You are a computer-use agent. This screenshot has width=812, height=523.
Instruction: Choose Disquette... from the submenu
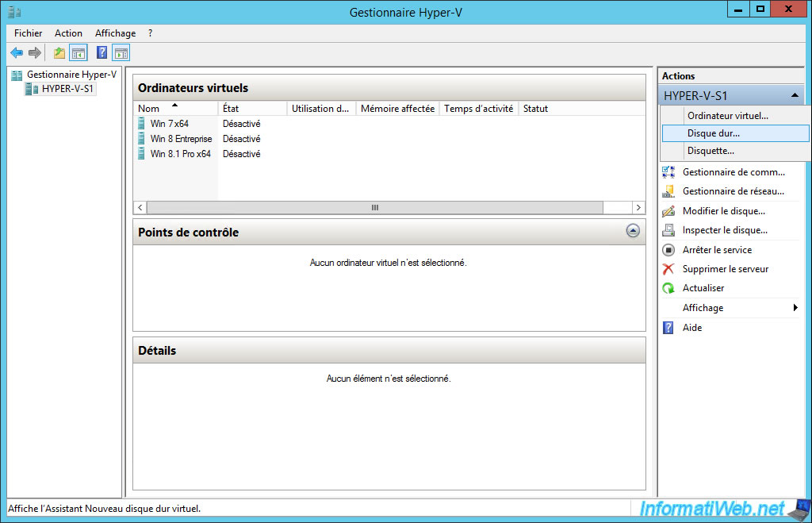coord(735,151)
